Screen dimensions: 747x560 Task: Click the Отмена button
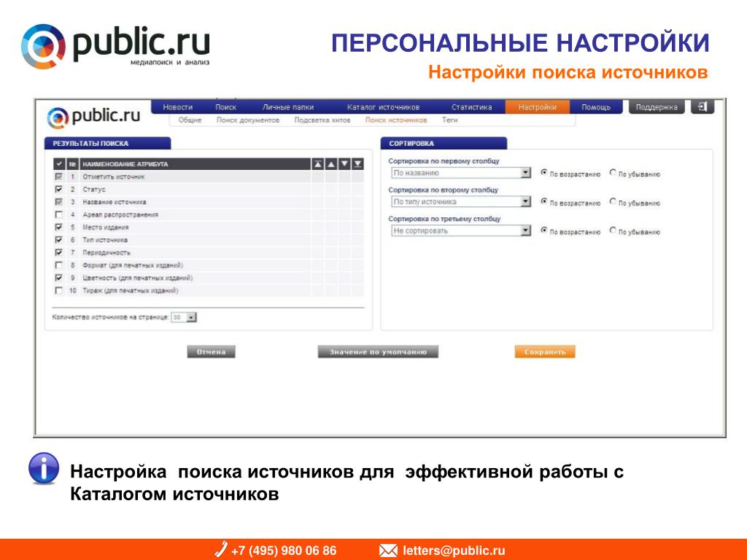tap(211, 352)
